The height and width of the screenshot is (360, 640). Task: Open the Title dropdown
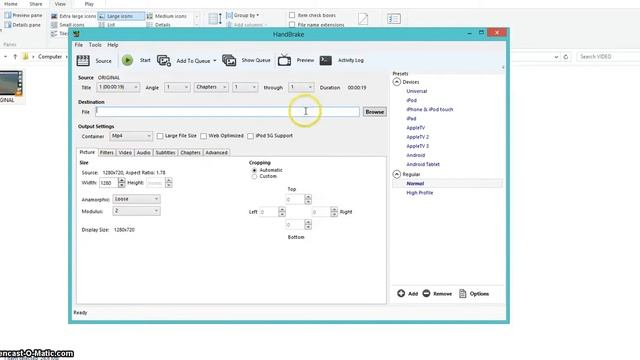118,87
